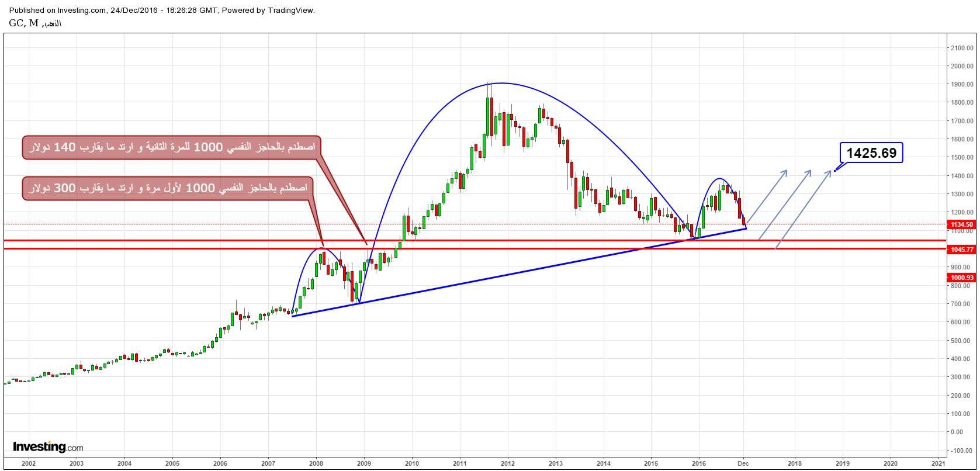
Task: Click the 1300.00 price axis label
Action: pos(961,194)
